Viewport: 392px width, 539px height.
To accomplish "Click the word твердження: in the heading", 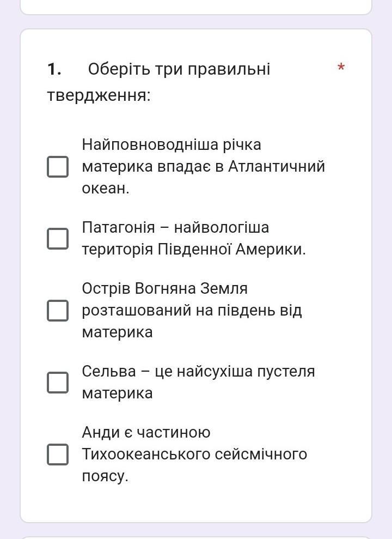I will coord(99,95).
